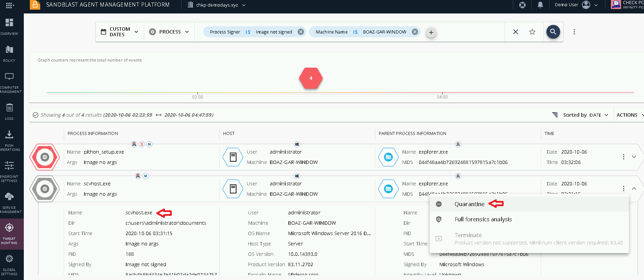Click the PROCESS INFORMATION column header
Viewport: 644px width, 280px height.
[93, 134]
